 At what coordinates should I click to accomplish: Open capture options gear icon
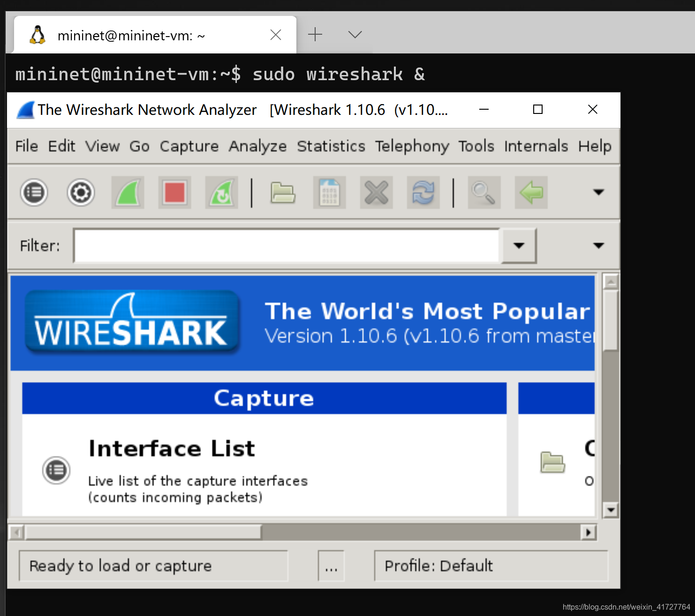pos(81,192)
